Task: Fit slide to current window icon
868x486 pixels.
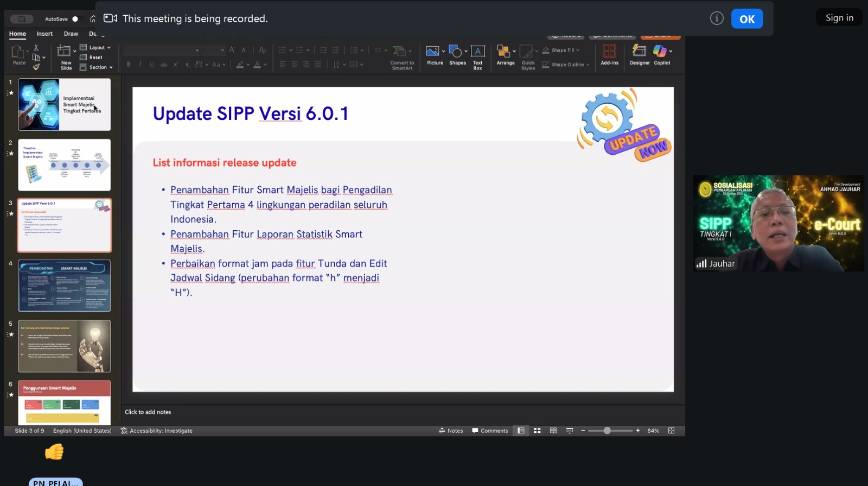Action: 671,431
